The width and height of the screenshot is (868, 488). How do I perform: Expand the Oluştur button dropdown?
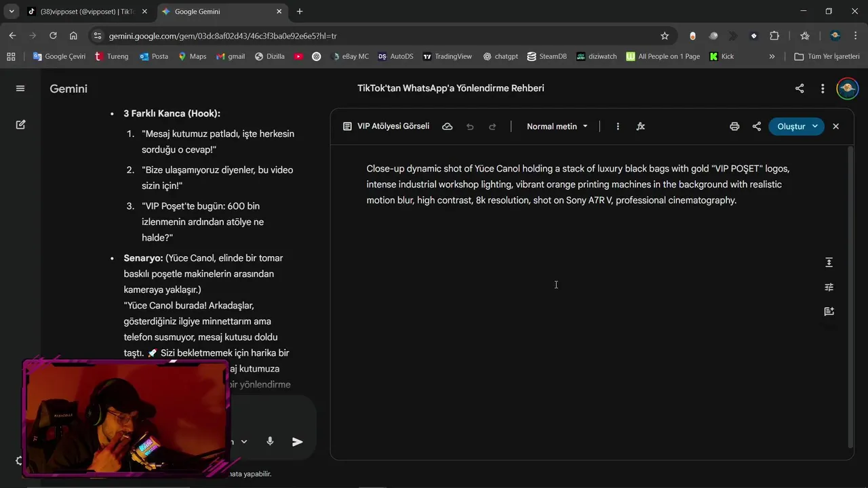[x=815, y=126]
